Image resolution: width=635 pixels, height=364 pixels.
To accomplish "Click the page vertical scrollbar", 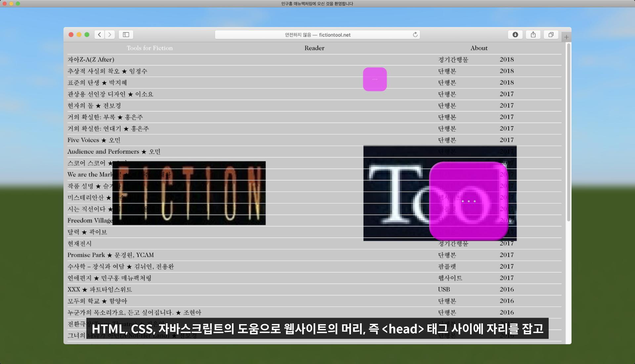I will (569, 132).
